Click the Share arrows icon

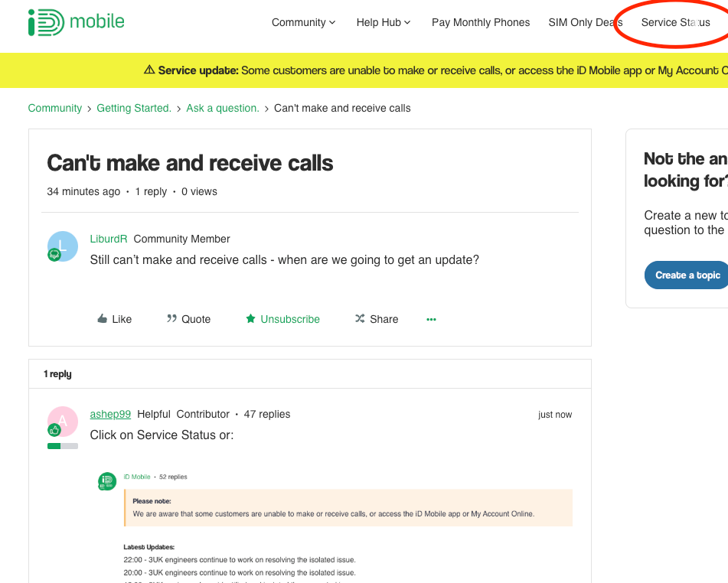coord(360,318)
